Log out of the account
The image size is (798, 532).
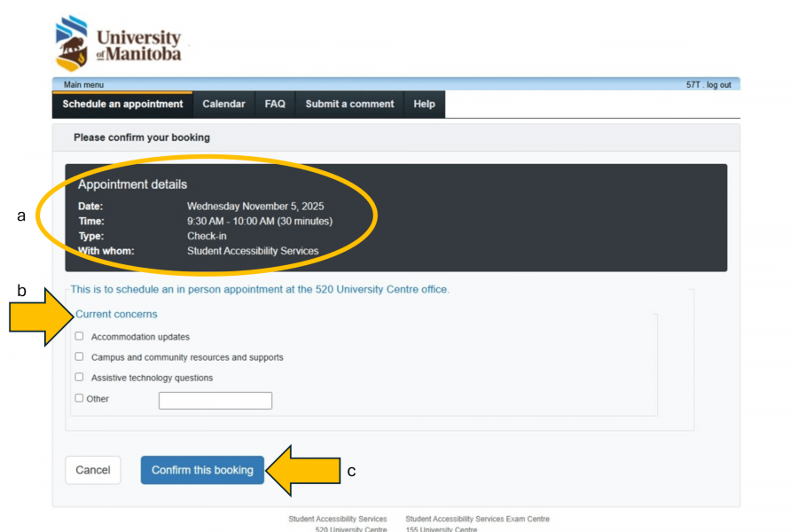718,85
